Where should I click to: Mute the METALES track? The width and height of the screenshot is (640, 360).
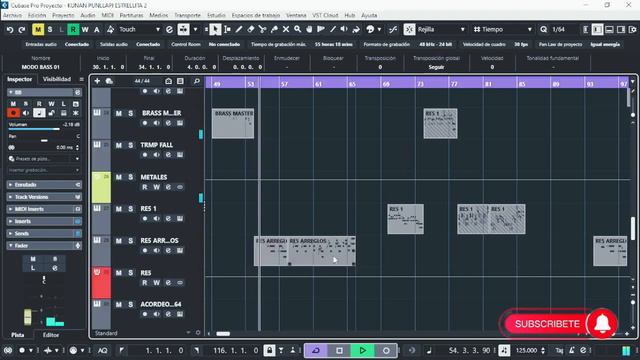(118, 177)
